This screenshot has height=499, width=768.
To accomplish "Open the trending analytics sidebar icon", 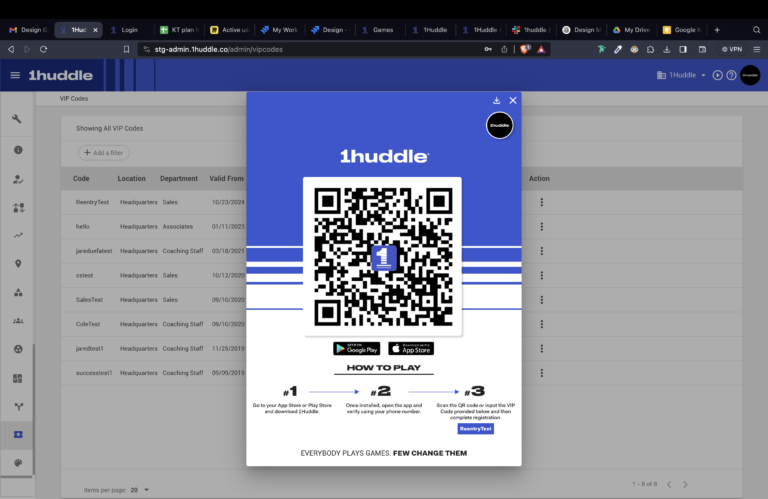I will (x=17, y=235).
